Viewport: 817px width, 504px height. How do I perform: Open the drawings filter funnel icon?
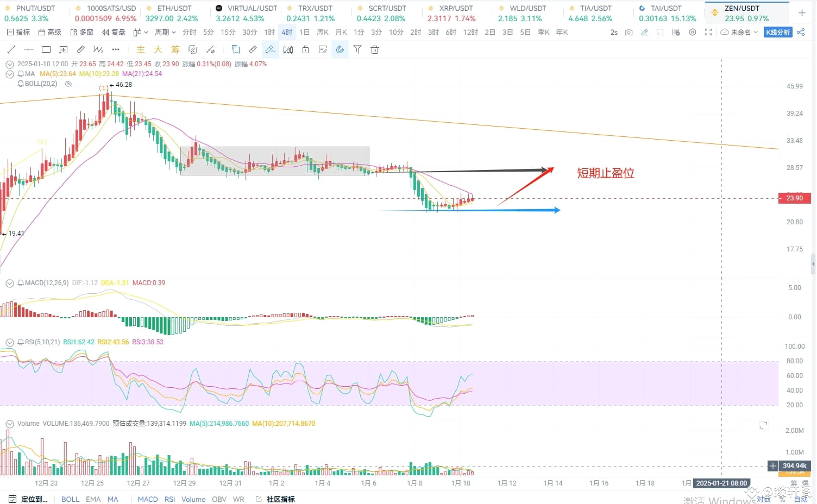click(x=357, y=49)
